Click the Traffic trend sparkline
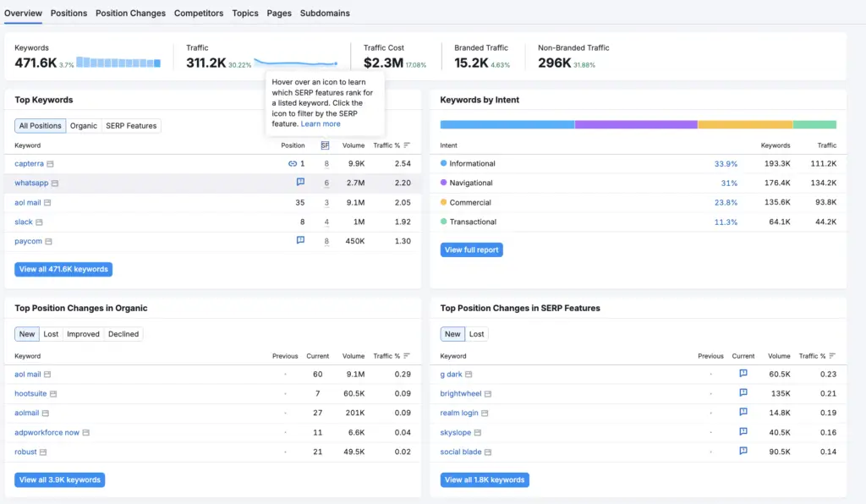 pyautogui.click(x=295, y=63)
